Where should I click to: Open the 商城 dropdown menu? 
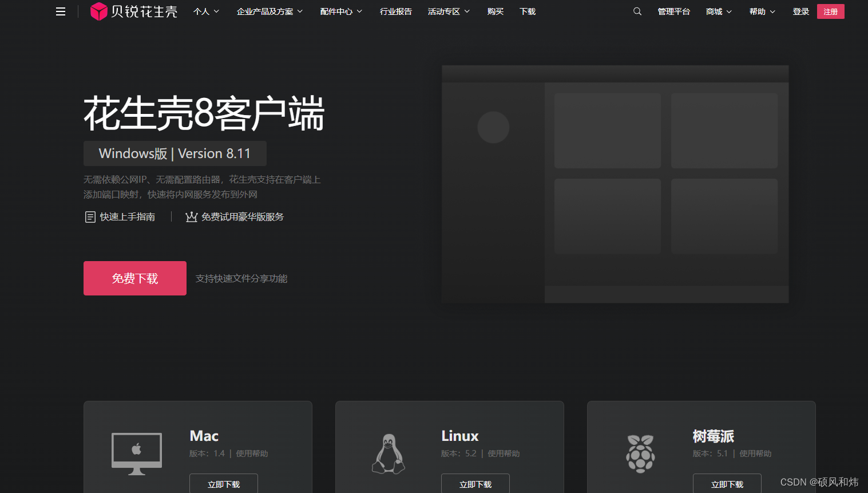pyautogui.click(x=718, y=11)
